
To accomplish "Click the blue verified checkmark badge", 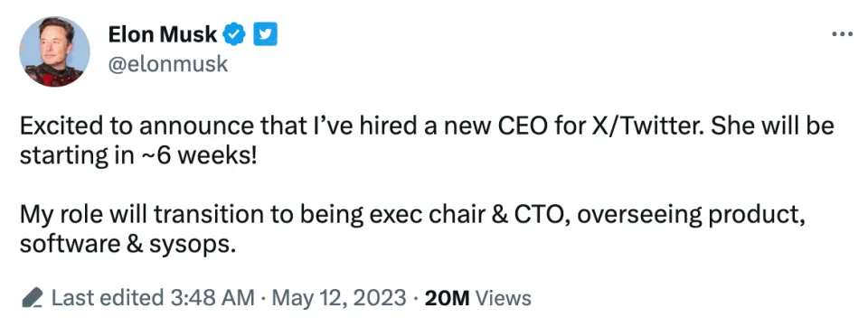I will [x=233, y=35].
